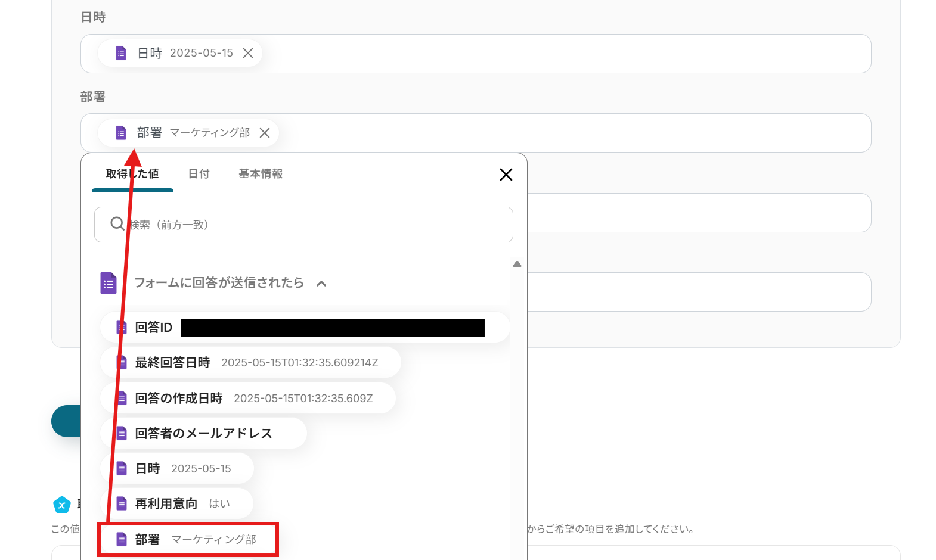The image size is (936, 560).
Task: Select the 部署 マーケティング部 value in the list
Action: (188, 540)
